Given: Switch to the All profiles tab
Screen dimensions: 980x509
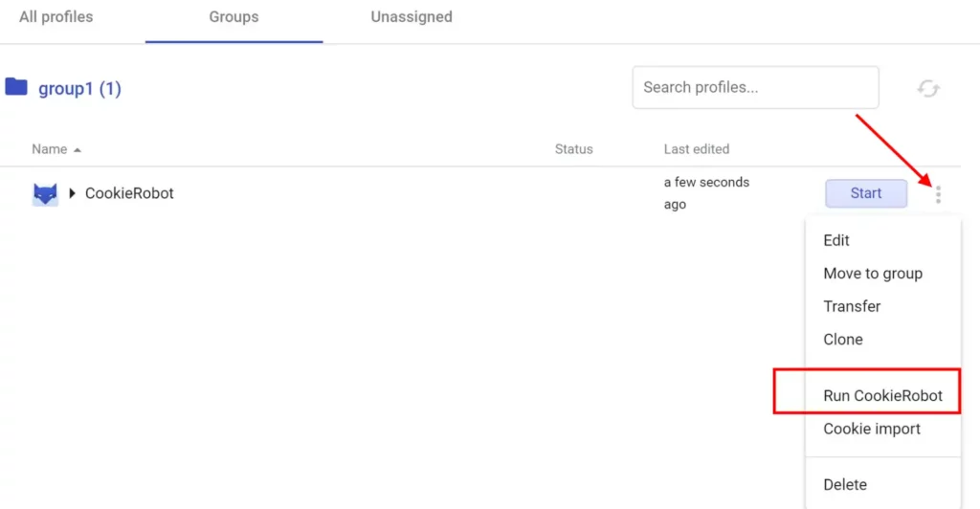Looking at the screenshot, I should coord(56,17).
